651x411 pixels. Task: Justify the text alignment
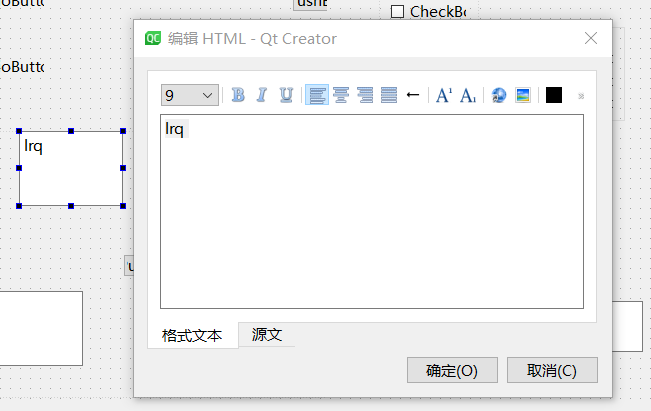point(389,95)
